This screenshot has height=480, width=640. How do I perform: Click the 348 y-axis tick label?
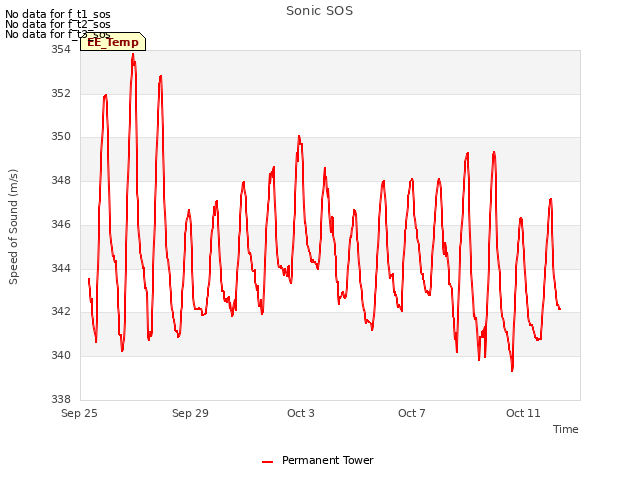click(60, 180)
